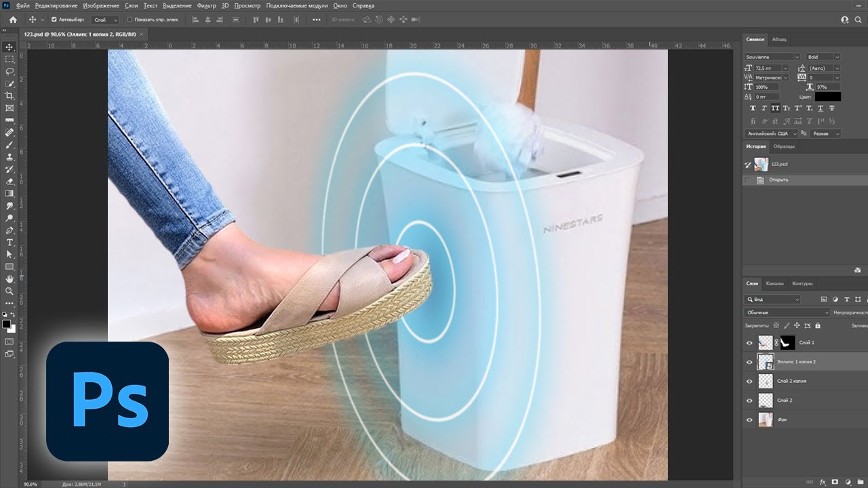The width and height of the screenshot is (868, 488).
Task: Open the Метрически kerning dropdown
Action: pos(772,78)
